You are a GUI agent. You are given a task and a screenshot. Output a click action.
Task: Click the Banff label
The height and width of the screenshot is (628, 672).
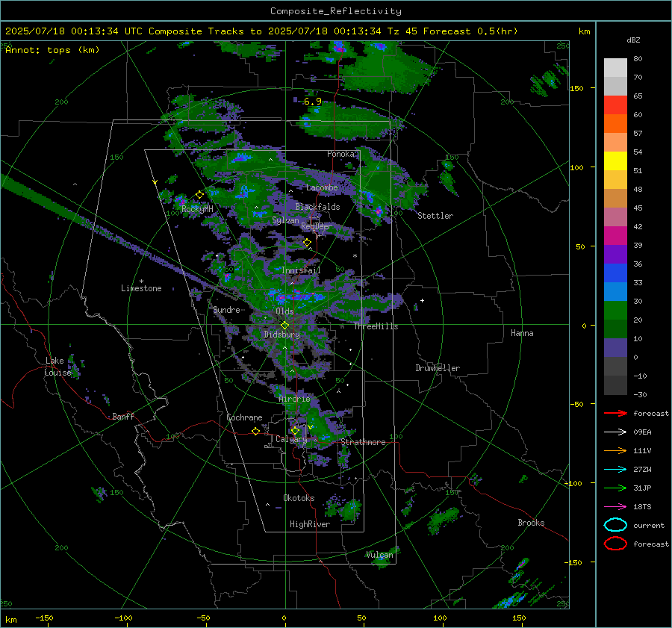click(x=123, y=417)
